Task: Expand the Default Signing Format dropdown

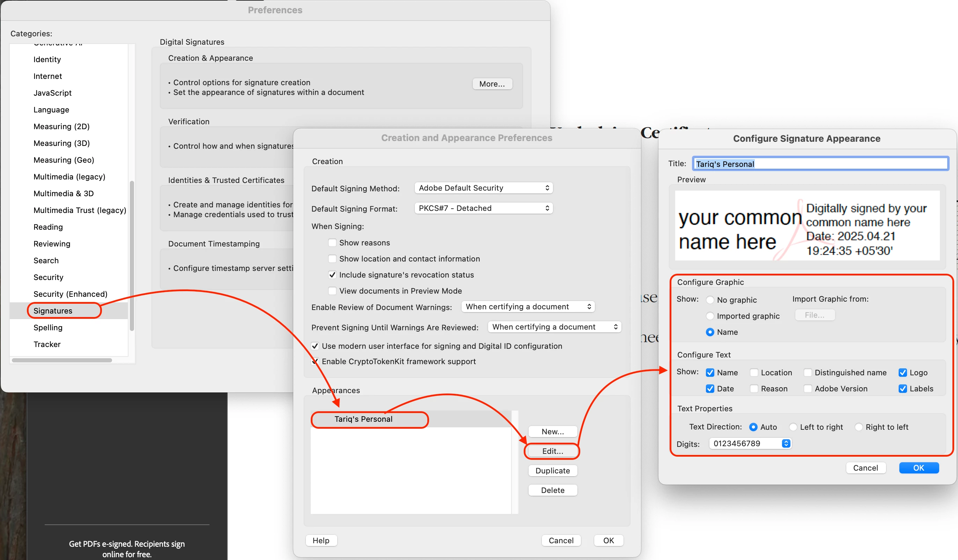Action: coord(483,208)
